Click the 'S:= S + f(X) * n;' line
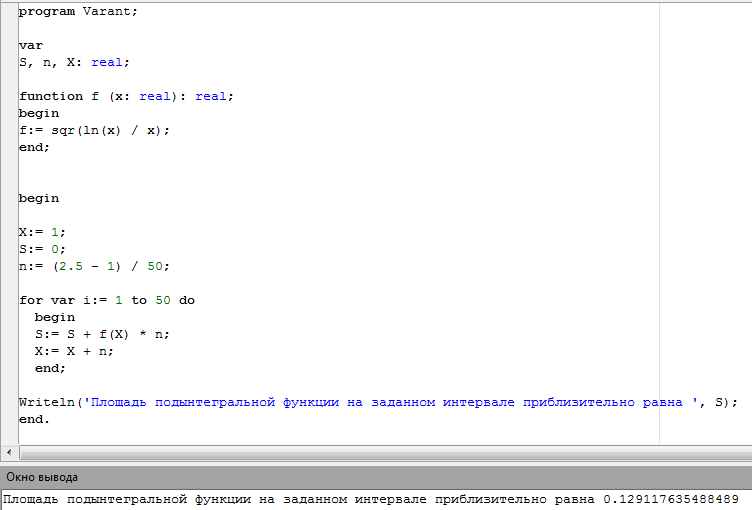Viewport: 753px width, 510px height. [102, 334]
